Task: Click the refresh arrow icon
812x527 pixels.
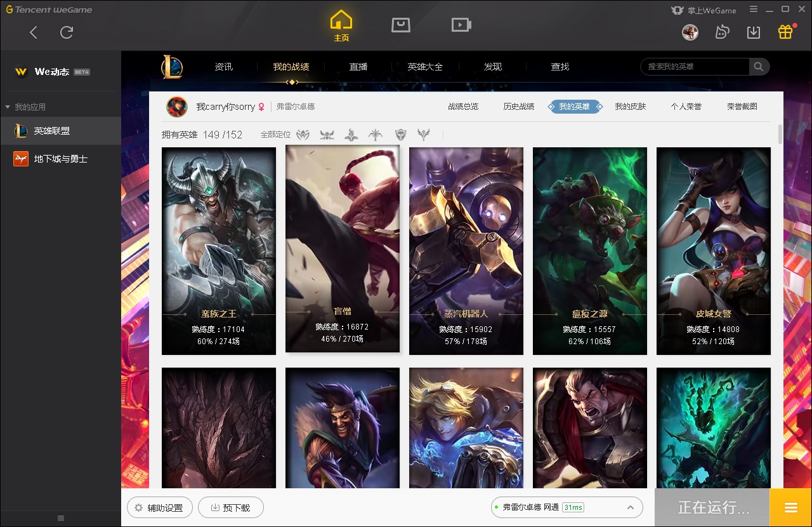Action: pos(67,32)
